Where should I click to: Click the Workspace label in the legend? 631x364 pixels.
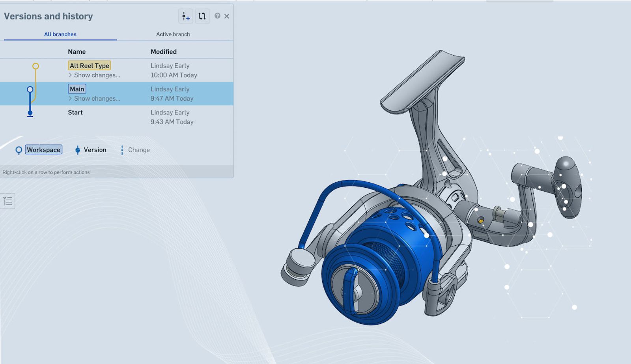(x=44, y=150)
